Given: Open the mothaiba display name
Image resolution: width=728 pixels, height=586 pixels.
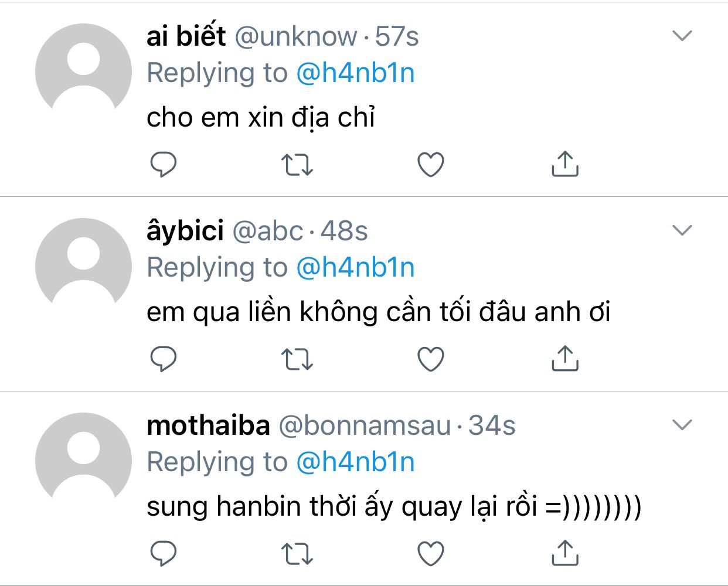Looking at the screenshot, I should pyautogui.click(x=208, y=425).
